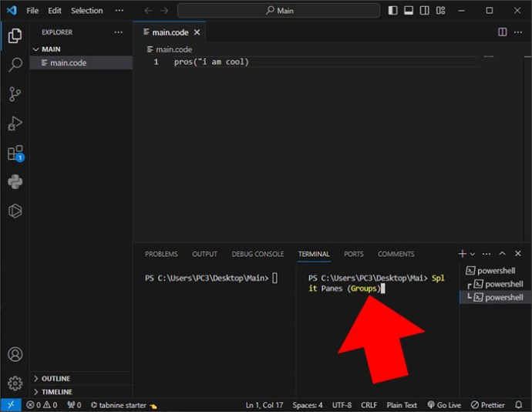Image resolution: width=532 pixels, height=412 pixels.
Task: Switch to the PROBLEMS tab
Action: click(x=161, y=254)
